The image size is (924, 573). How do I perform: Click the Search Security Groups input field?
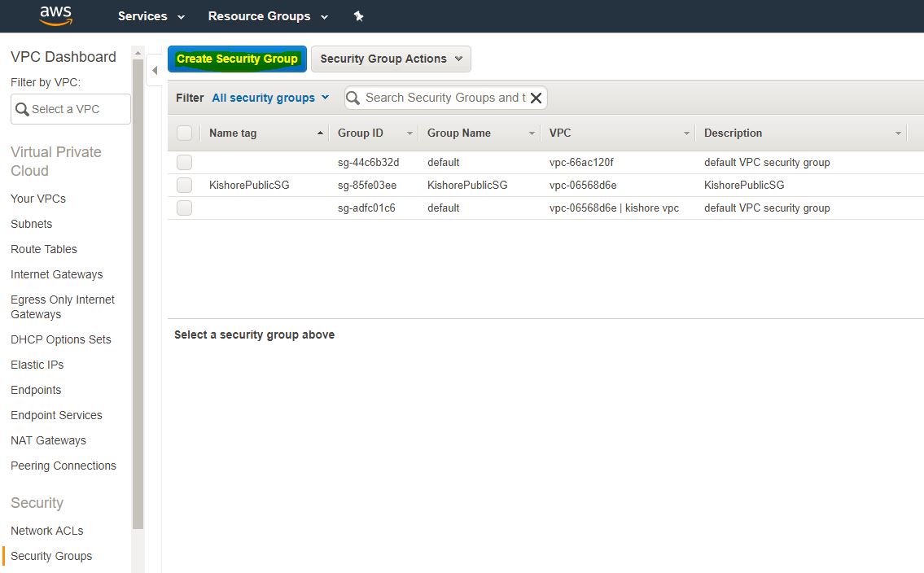[x=444, y=98]
